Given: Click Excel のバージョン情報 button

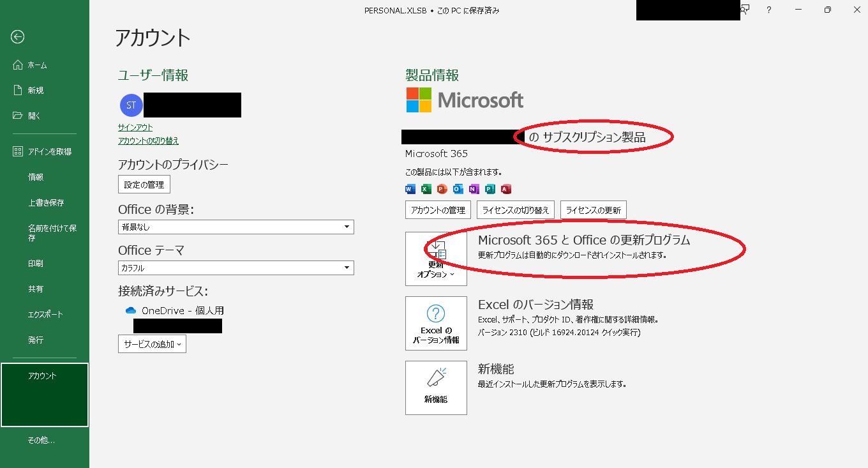Looking at the screenshot, I should point(436,324).
